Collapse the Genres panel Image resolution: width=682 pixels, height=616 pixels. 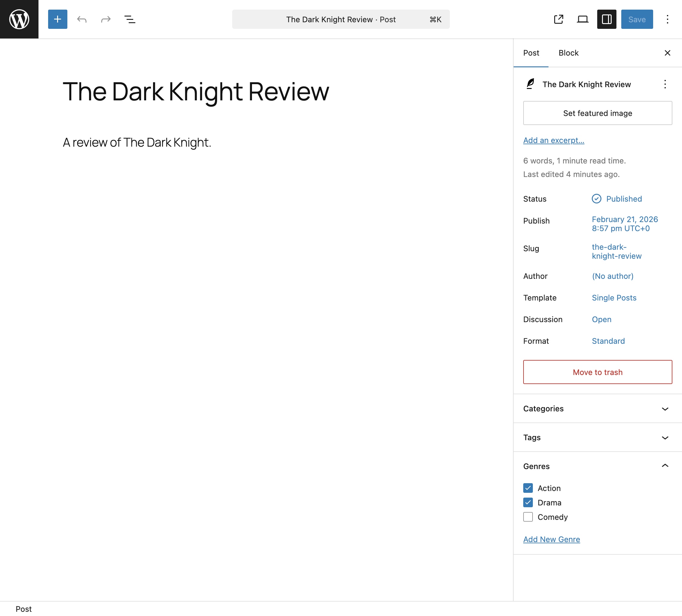(598, 466)
